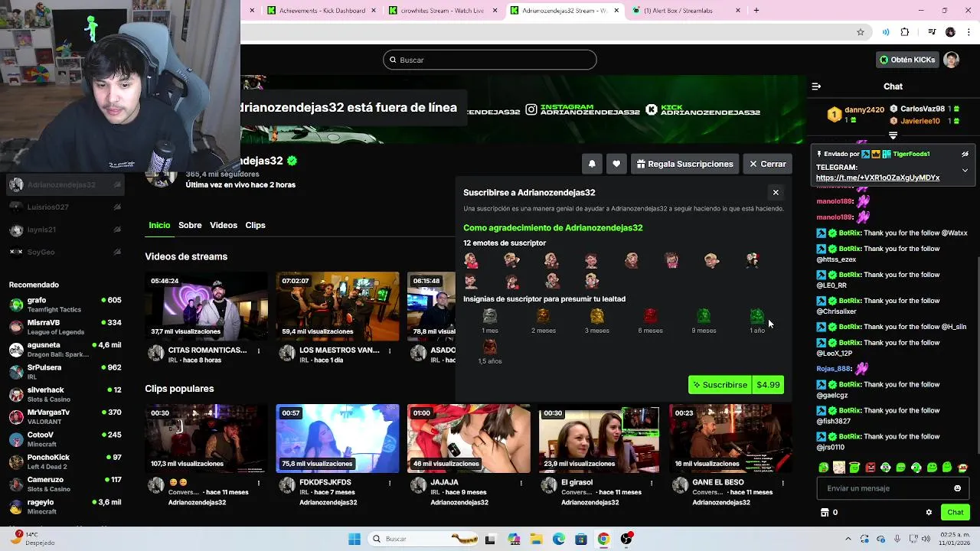Open the El girasol clip thumbnail
Viewport: 980px width, 551px height.
(x=599, y=439)
